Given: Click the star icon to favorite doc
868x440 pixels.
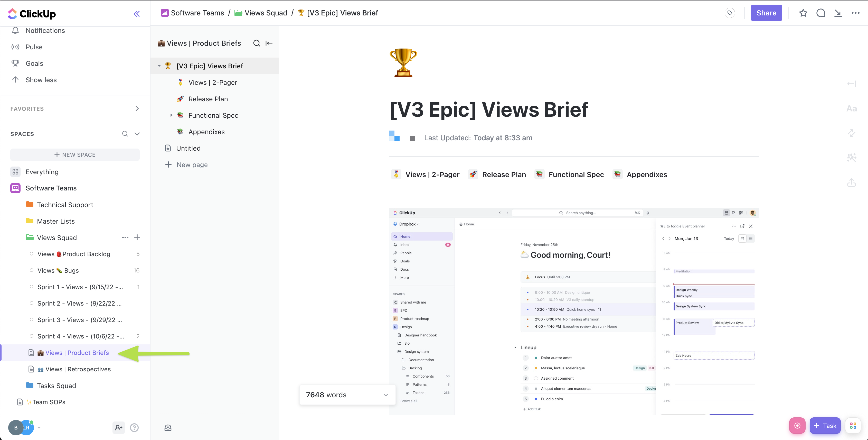Looking at the screenshot, I should click(803, 13).
